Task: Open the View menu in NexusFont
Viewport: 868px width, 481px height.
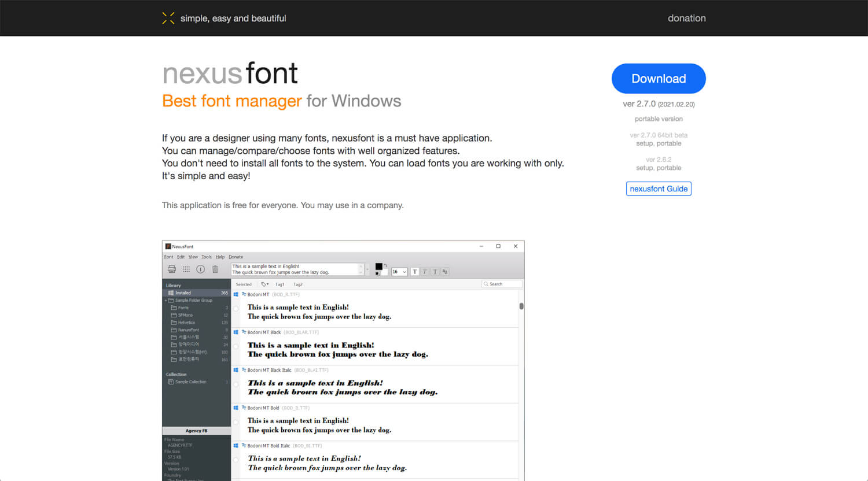Action: tap(193, 257)
